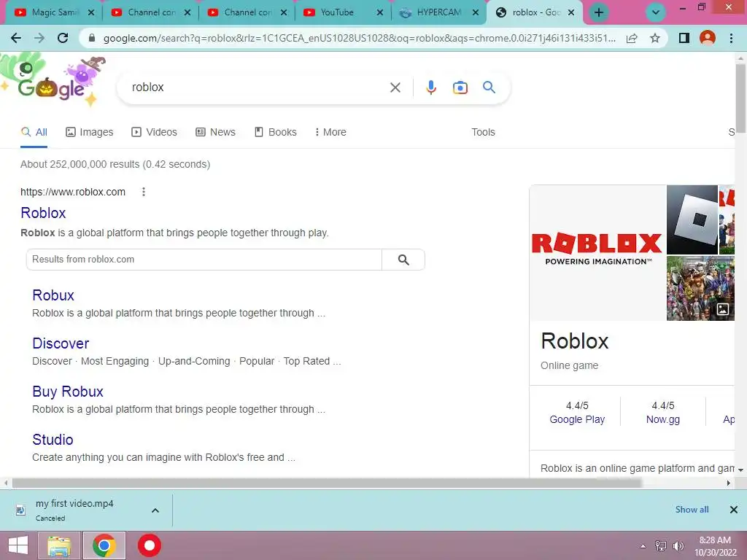The width and height of the screenshot is (747, 560).
Task: Open the Now.gg rating link
Action: [x=662, y=419]
